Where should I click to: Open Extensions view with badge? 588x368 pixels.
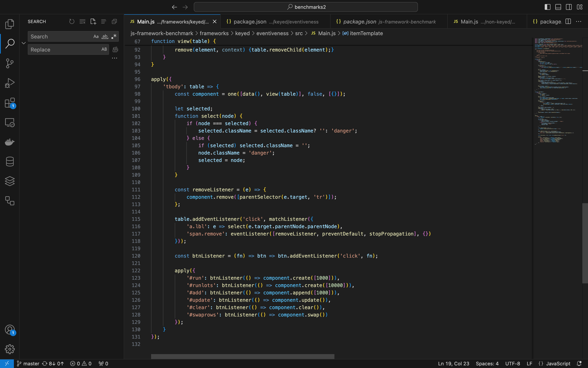[10, 103]
